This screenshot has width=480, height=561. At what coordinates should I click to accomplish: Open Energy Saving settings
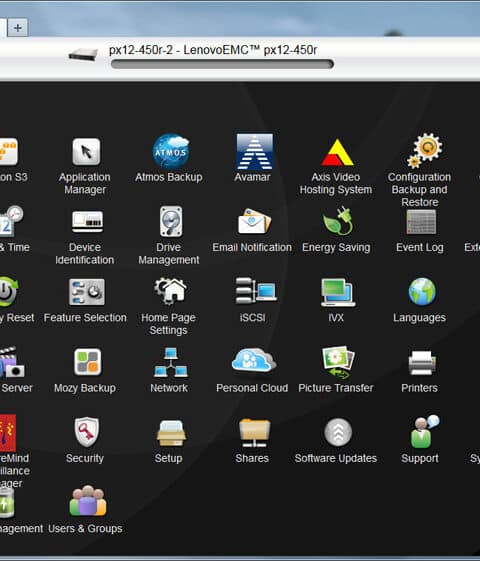[x=337, y=221]
